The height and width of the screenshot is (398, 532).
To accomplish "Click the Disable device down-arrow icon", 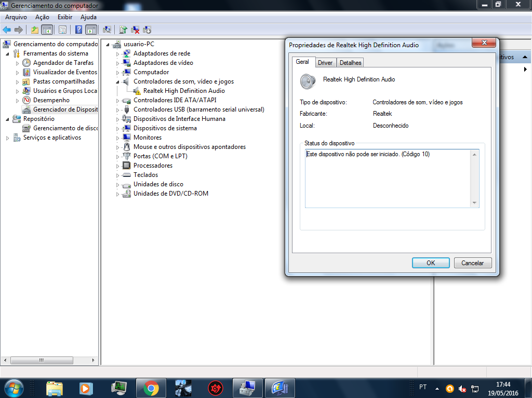I will [147, 30].
